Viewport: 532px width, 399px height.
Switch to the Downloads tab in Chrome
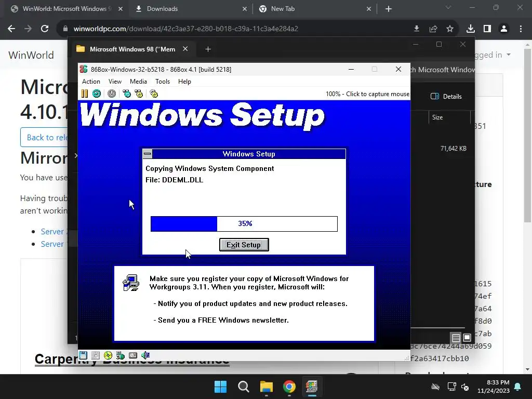pyautogui.click(x=190, y=9)
